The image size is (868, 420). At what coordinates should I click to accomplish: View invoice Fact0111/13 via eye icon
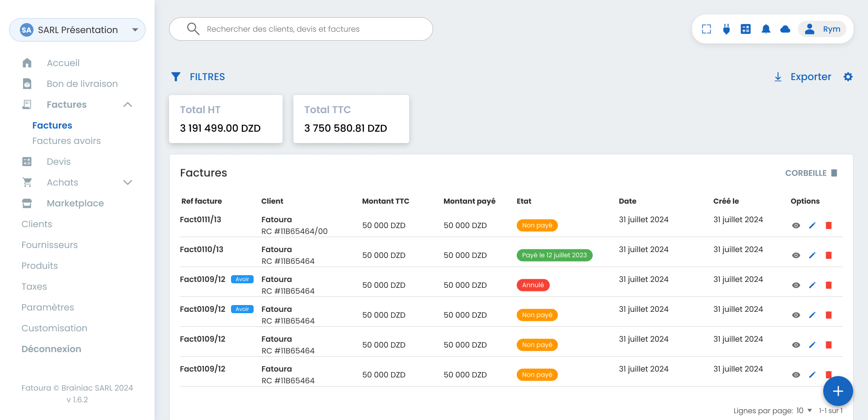pos(796,225)
